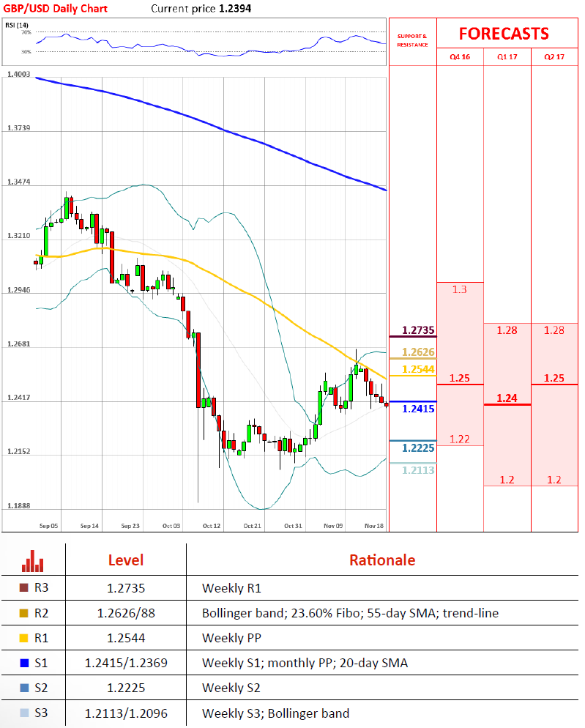Click the Q2 17 forecast value 1.2

(554, 480)
